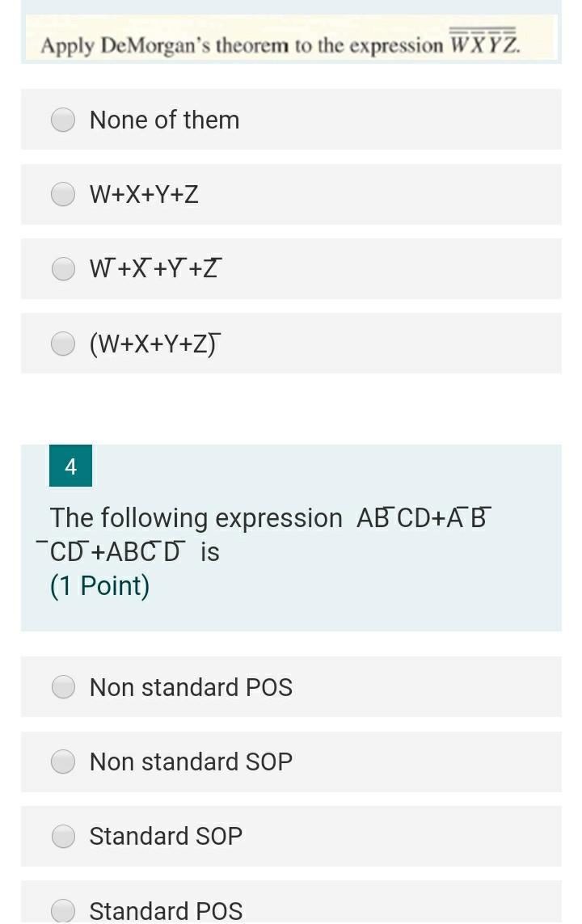This screenshot has width=582, height=924.
Task: Click the question number 4 badge
Action: pos(70,465)
